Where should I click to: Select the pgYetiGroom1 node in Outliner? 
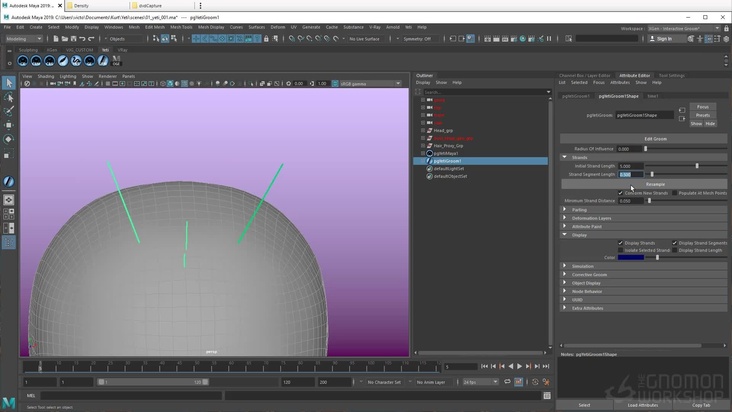(447, 161)
